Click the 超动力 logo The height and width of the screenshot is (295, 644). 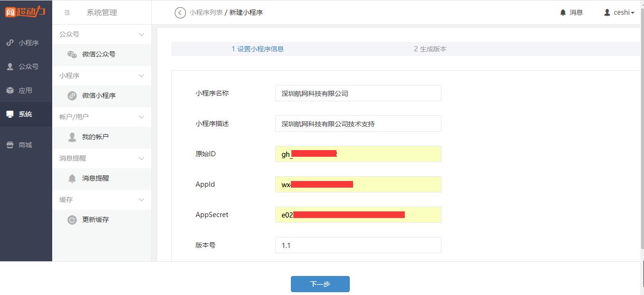25,11
